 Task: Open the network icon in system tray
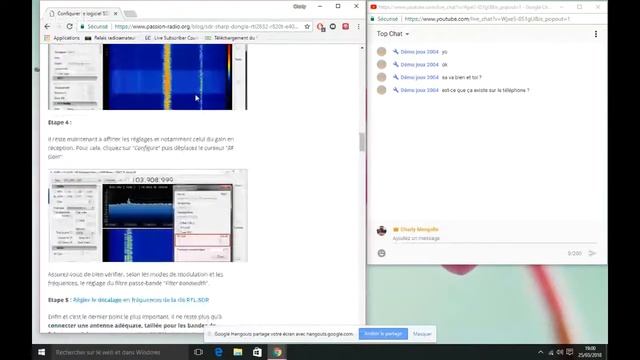click(x=551, y=352)
